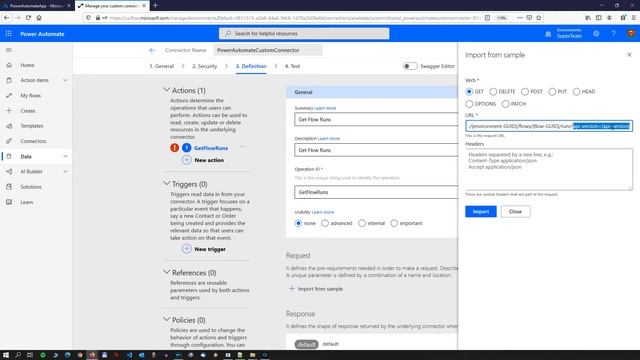Switch to the PowerAutomateApp browser tab
The width and height of the screenshot is (640, 360).
pos(36,6)
